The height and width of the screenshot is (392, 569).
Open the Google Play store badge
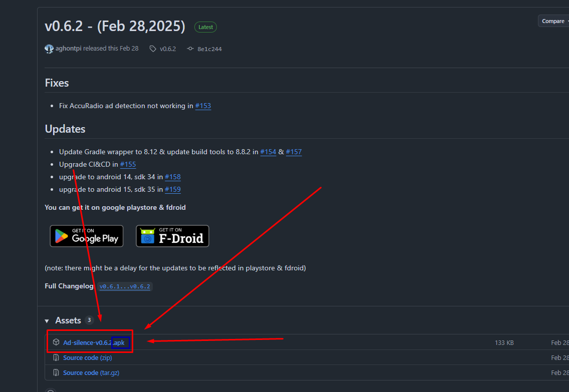click(x=86, y=236)
